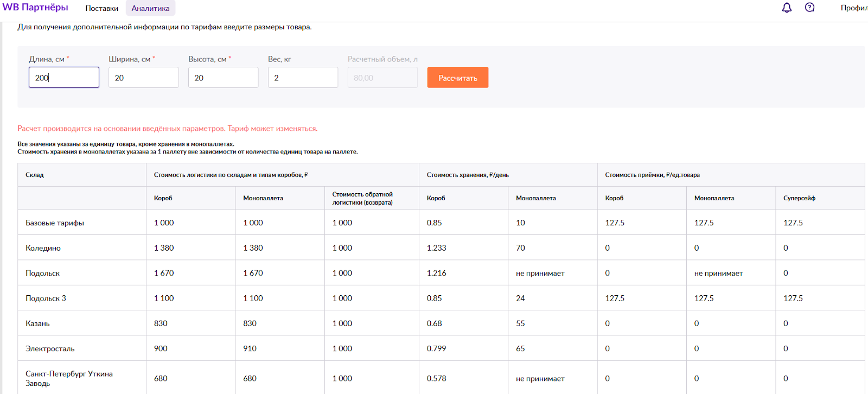Click Казань Короб logistics cost 830
Viewport: 868px width, 394px height.
click(161, 323)
